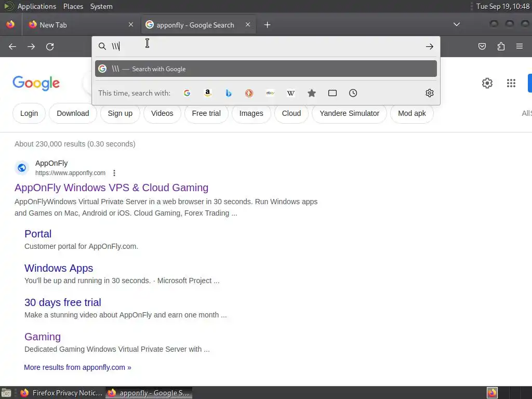Open AppOnFly Windows VPS & Cloud Gaming result

pyautogui.click(x=111, y=188)
